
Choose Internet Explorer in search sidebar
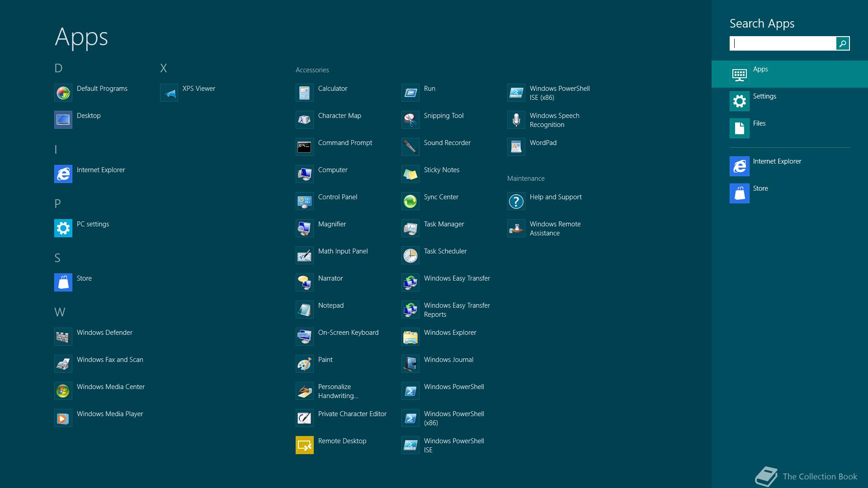(x=789, y=166)
